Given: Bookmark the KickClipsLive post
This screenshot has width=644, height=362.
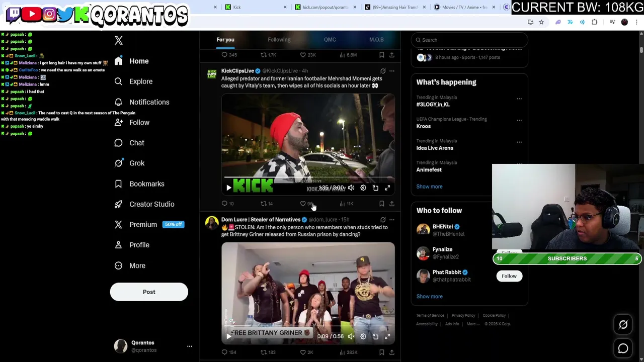Looking at the screenshot, I should point(382,204).
